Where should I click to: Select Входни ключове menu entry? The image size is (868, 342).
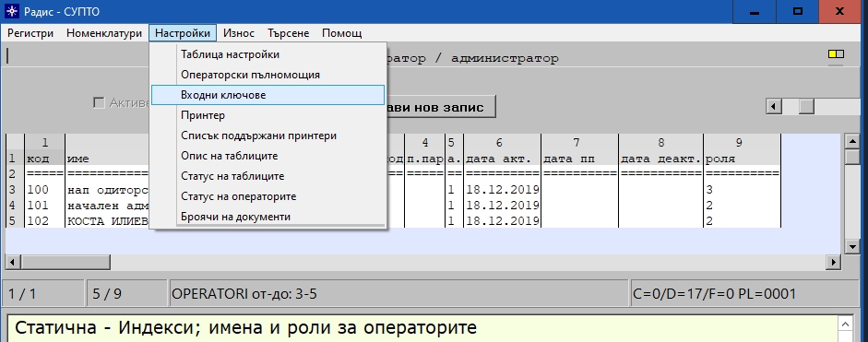click(x=268, y=95)
